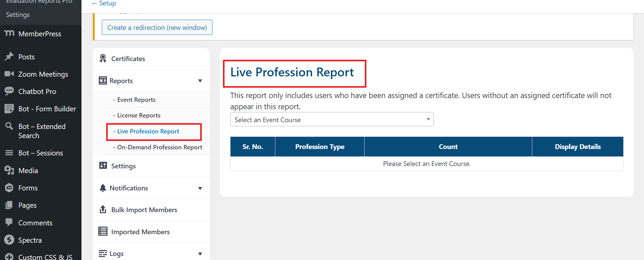Click the Chatbot Pro speech bubble icon

click(x=9, y=91)
